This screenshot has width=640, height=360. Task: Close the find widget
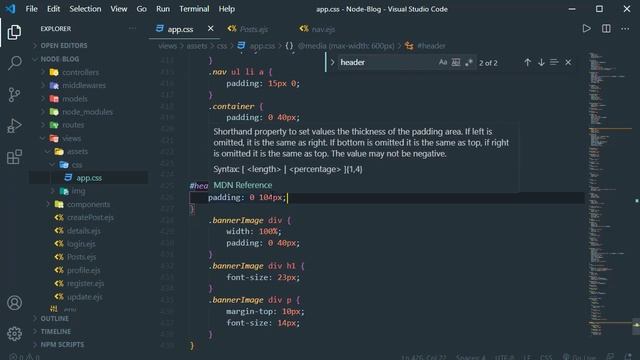pyautogui.click(x=568, y=62)
